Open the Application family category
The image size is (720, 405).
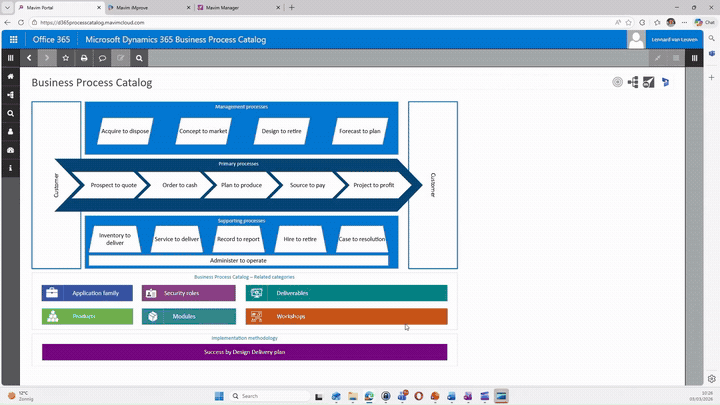tap(87, 293)
